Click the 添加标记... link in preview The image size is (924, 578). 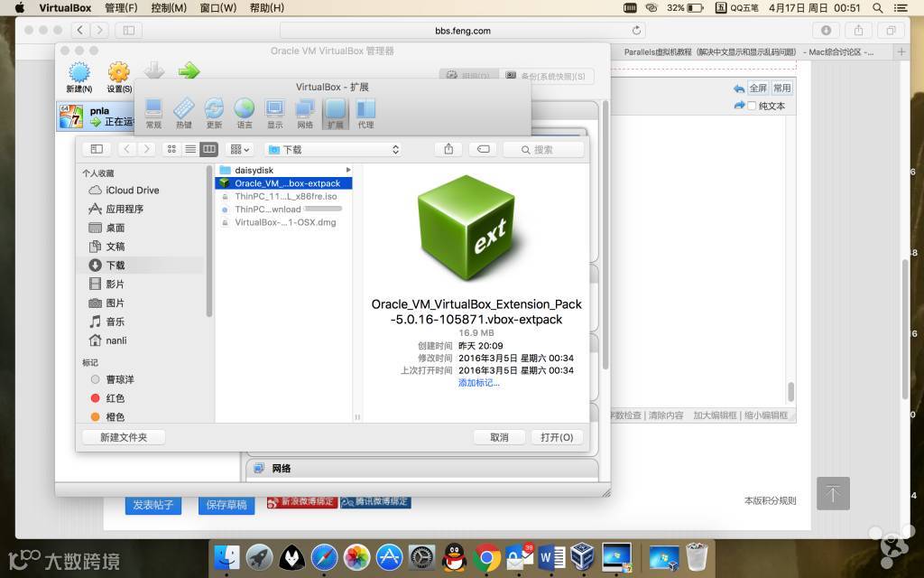[478, 383]
